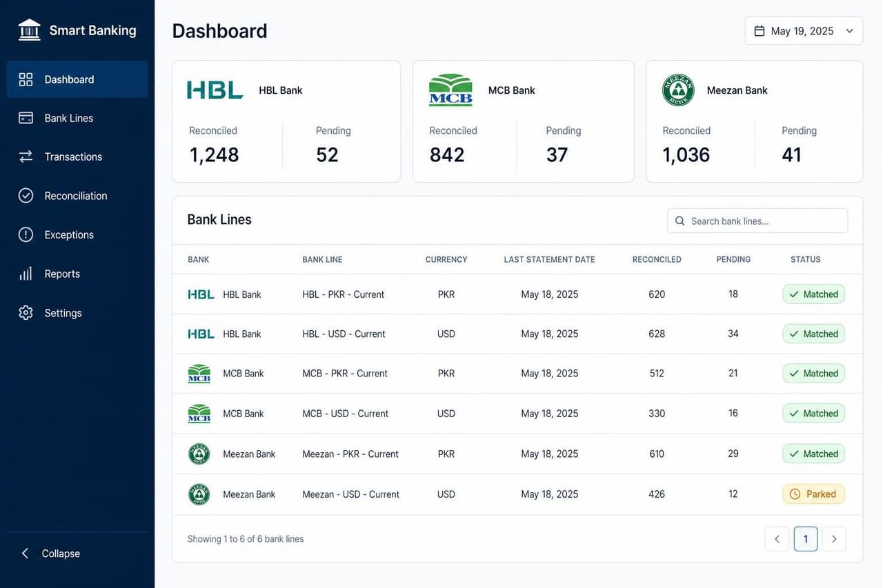Image resolution: width=883 pixels, height=588 pixels.
Task: View Reports from the sidebar
Action: (77, 274)
